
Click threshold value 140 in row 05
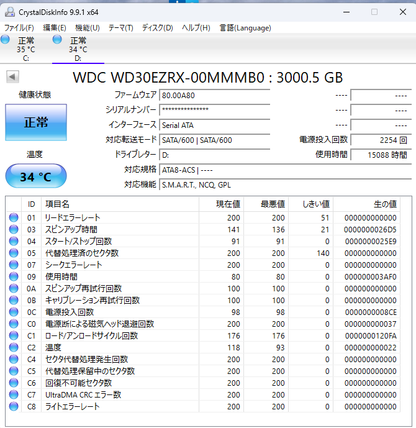click(323, 253)
